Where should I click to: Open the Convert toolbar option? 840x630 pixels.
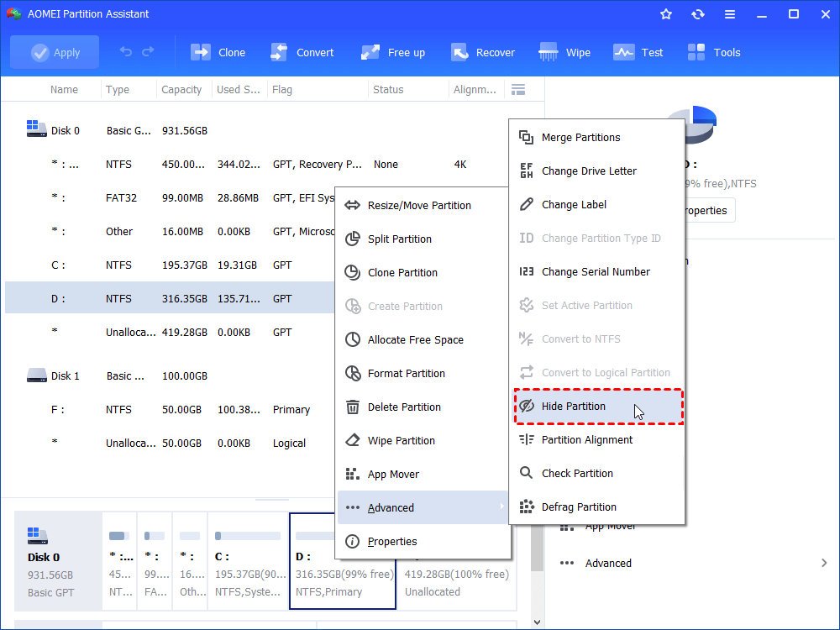[302, 52]
